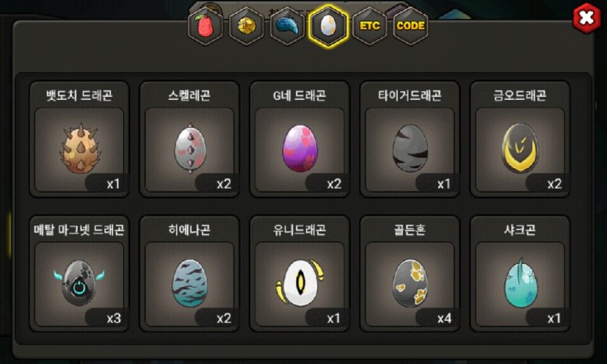
Task: Open the CODE tab
Action: 411,26
